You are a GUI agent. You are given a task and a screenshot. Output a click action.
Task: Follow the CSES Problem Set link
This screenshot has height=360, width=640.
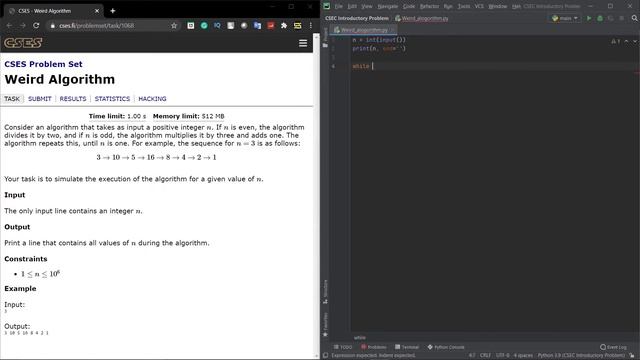pyautogui.click(x=43, y=64)
